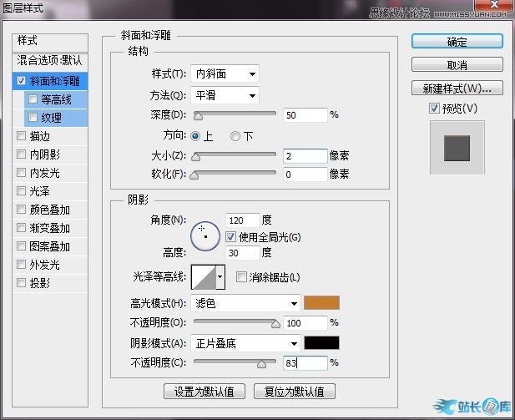Expand the 方法 technique dropdown 平滑
The width and height of the screenshot is (515, 420).
click(225, 95)
